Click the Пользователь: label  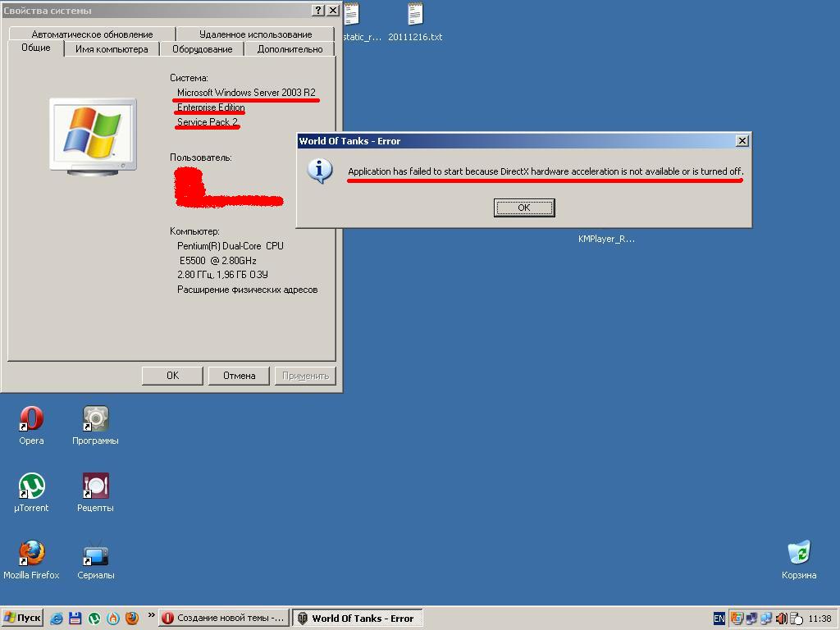201,157
